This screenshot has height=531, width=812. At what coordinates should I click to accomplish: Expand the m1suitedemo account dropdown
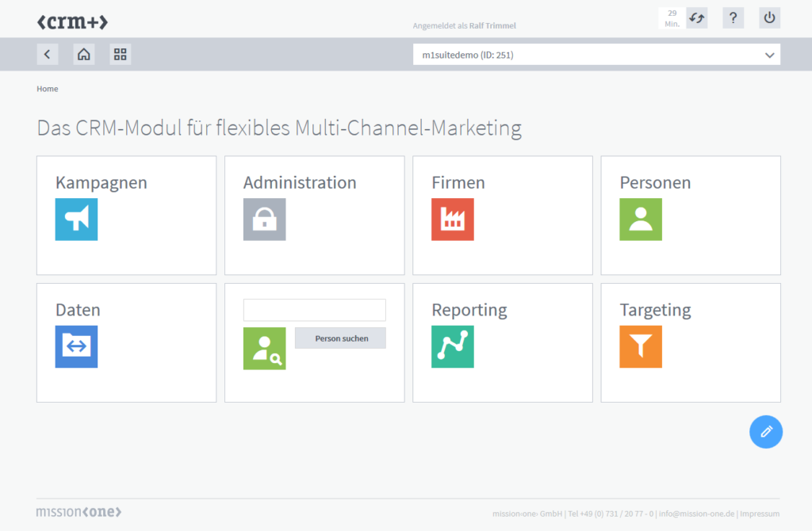pyautogui.click(x=596, y=55)
